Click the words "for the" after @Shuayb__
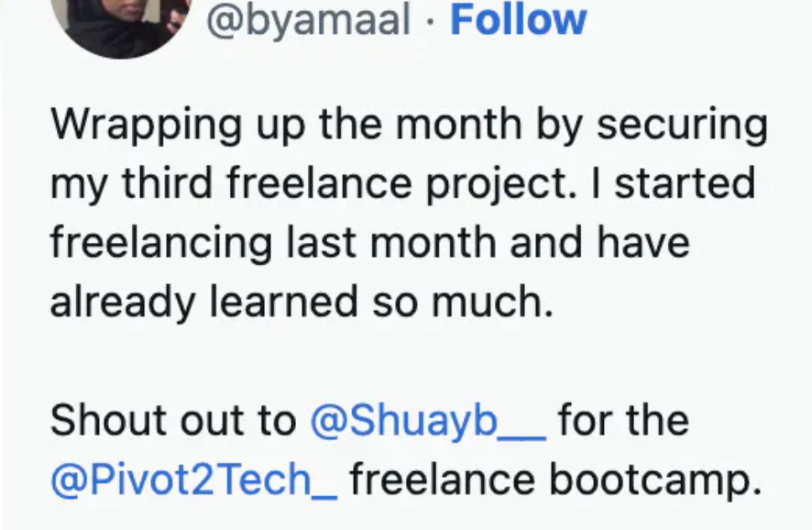The image size is (812, 530). tap(623, 421)
